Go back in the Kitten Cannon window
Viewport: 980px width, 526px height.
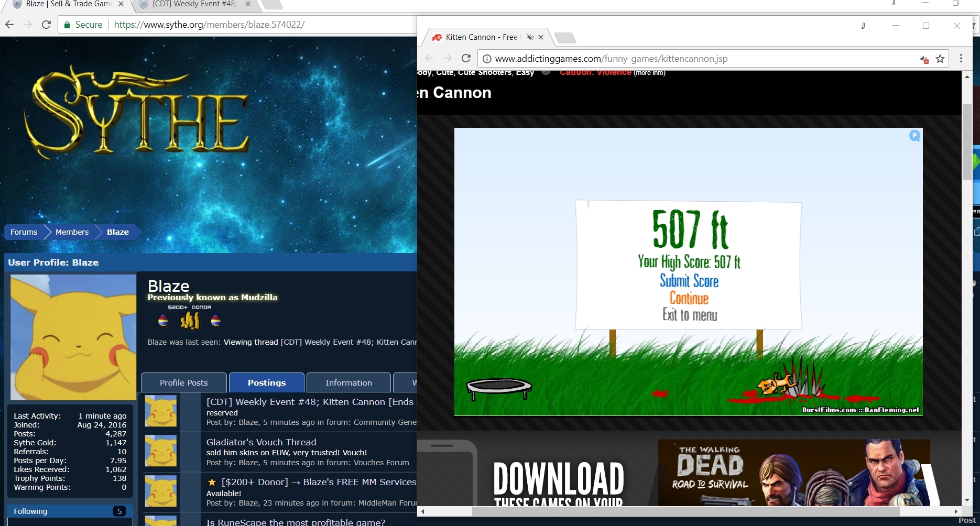429,58
